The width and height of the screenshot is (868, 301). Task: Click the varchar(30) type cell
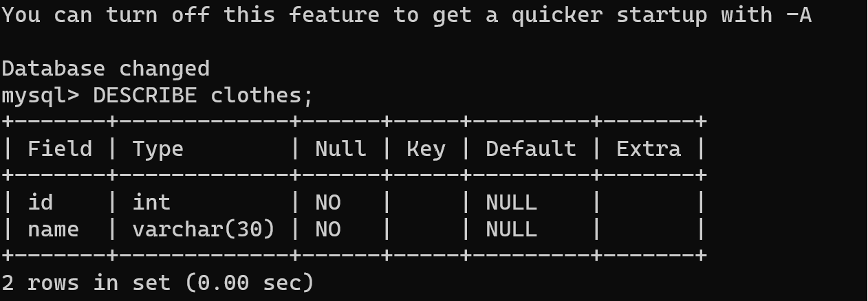[x=204, y=230]
